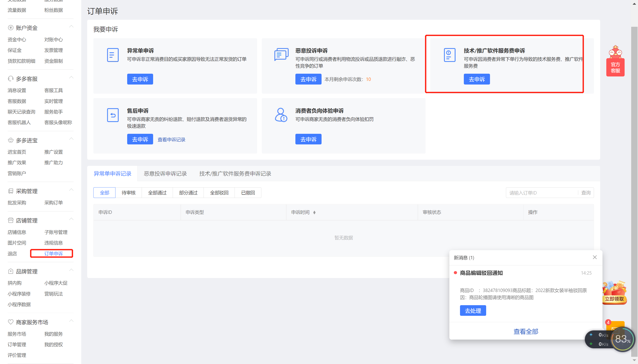Select the 待审核 filter option
638x364 pixels.
click(128, 192)
